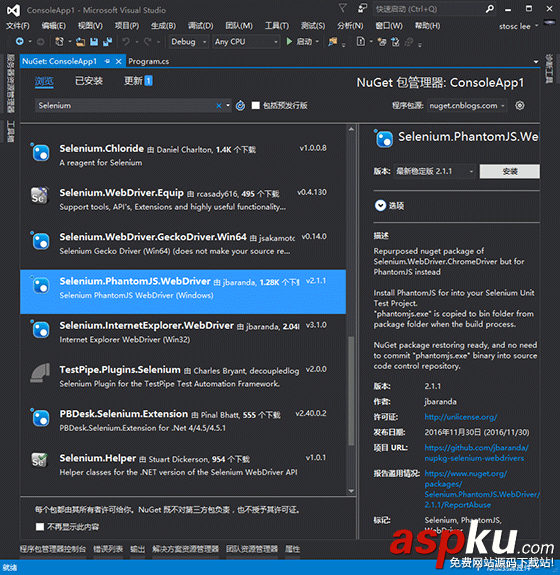The width and height of the screenshot is (560, 575).
Task: Click the Open File folder icon
Action: pyautogui.click(x=80, y=42)
